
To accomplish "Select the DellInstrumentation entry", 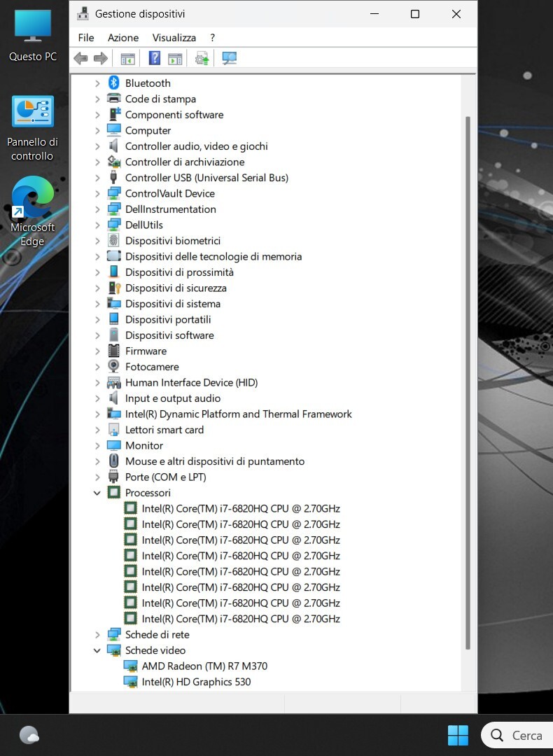I will point(171,209).
